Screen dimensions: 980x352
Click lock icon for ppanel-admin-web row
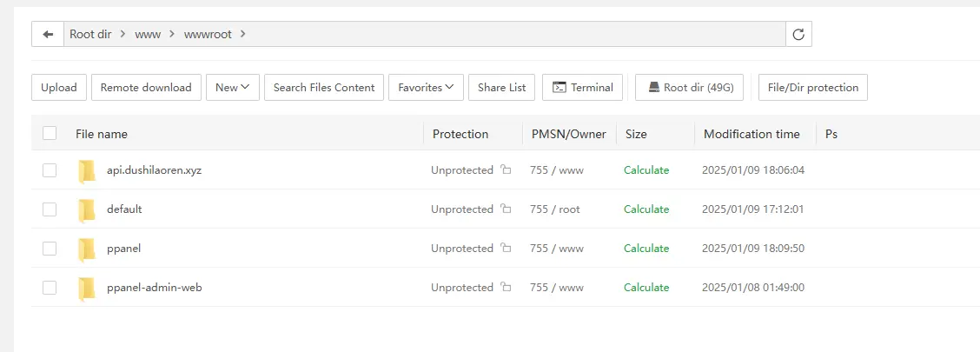pos(506,287)
